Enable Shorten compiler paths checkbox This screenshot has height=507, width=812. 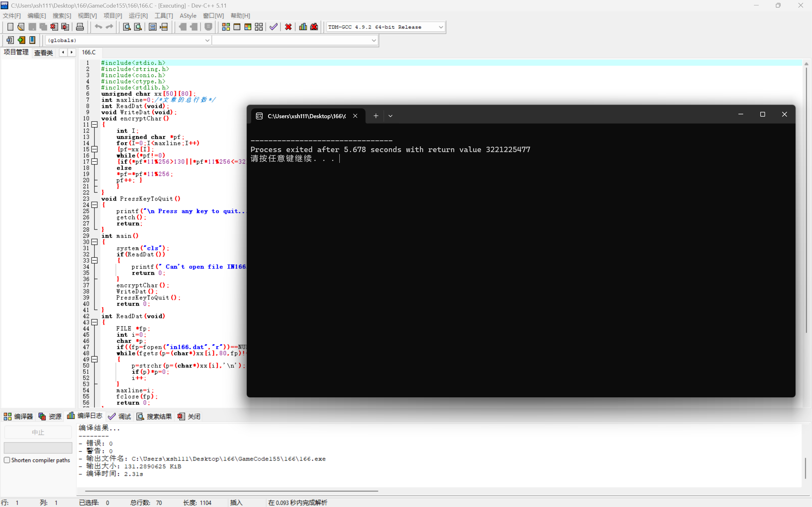[7, 460]
